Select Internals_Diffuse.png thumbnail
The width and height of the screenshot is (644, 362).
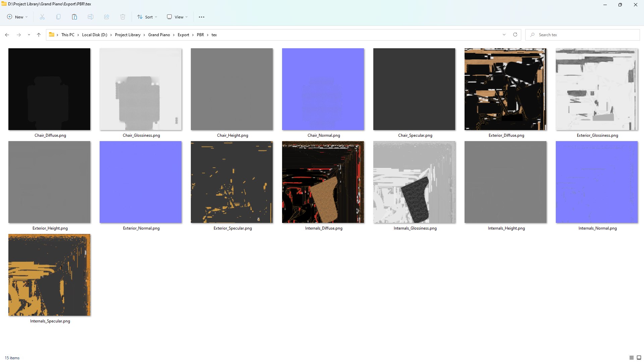323,182
